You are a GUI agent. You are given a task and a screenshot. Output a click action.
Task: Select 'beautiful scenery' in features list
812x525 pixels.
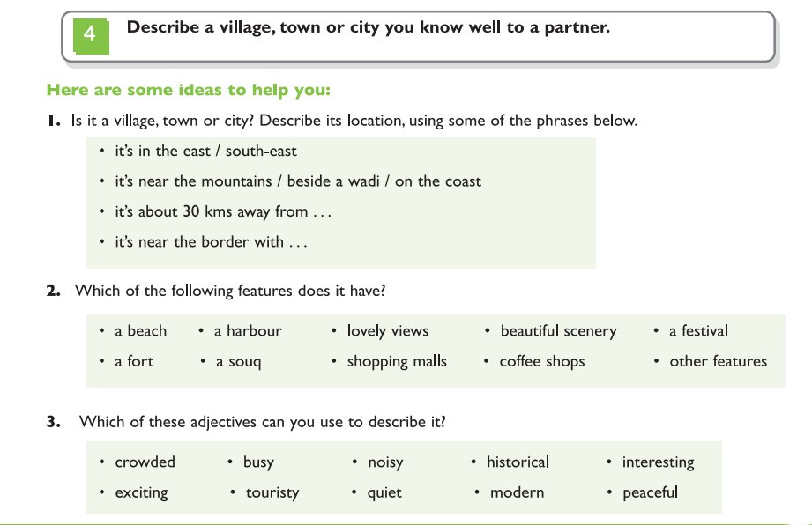(x=558, y=331)
